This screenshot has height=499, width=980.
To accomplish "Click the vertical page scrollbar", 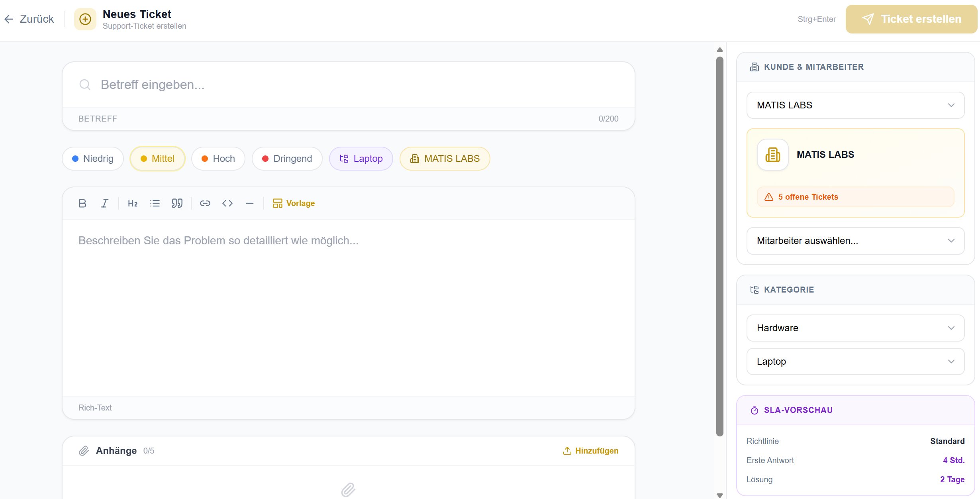I will (719, 246).
